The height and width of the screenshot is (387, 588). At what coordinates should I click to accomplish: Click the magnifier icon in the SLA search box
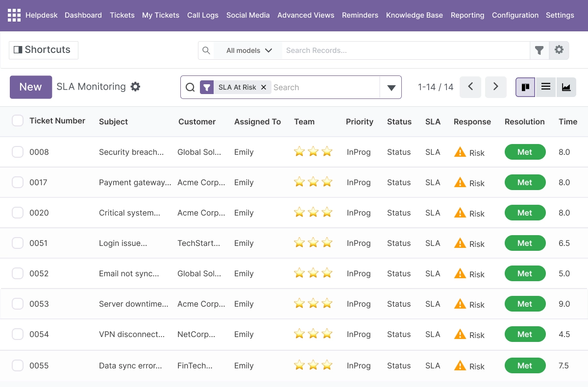pos(191,87)
